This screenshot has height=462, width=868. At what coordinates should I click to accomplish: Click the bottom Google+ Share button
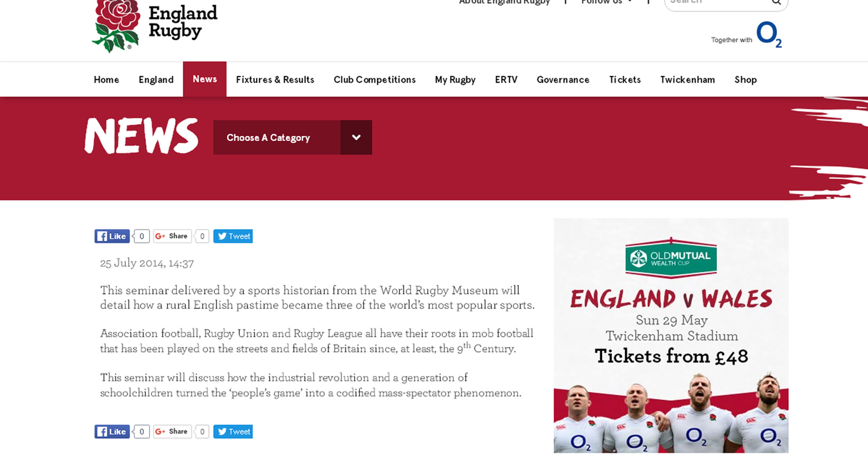pyautogui.click(x=172, y=431)
